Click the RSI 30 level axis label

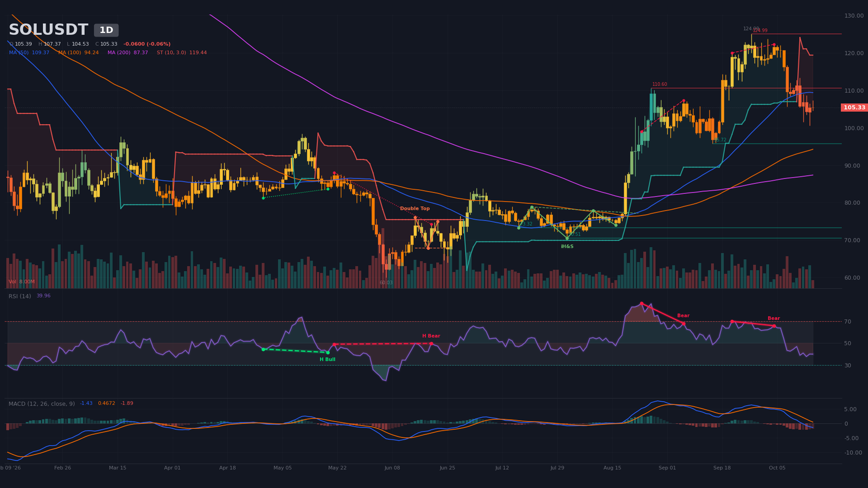pos(847,365)
